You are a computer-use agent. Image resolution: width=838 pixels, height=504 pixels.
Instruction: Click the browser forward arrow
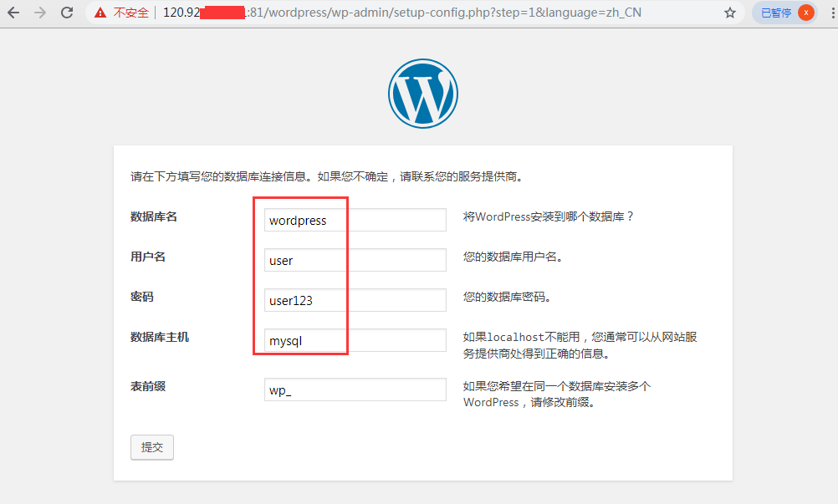(40, 13)
